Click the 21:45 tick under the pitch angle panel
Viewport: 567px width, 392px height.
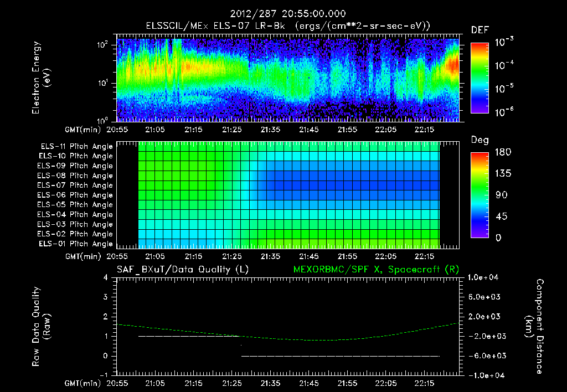tap(309, 256)
